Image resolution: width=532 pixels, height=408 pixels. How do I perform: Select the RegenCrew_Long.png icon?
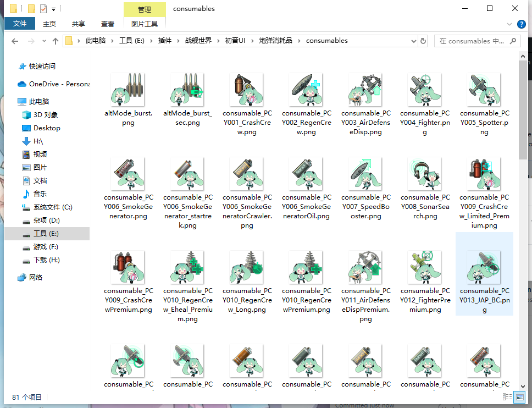coord(247,267)
